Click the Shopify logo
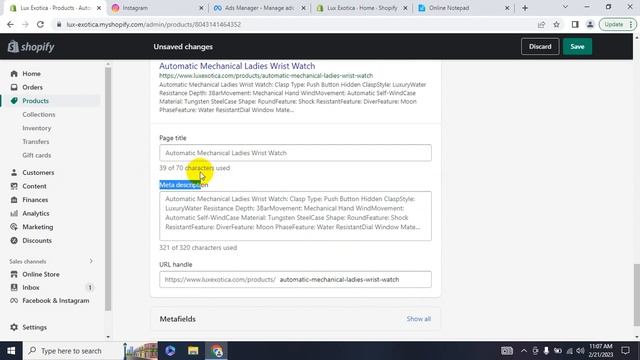This screenshot has width=640, height=360. pos(31,47)
